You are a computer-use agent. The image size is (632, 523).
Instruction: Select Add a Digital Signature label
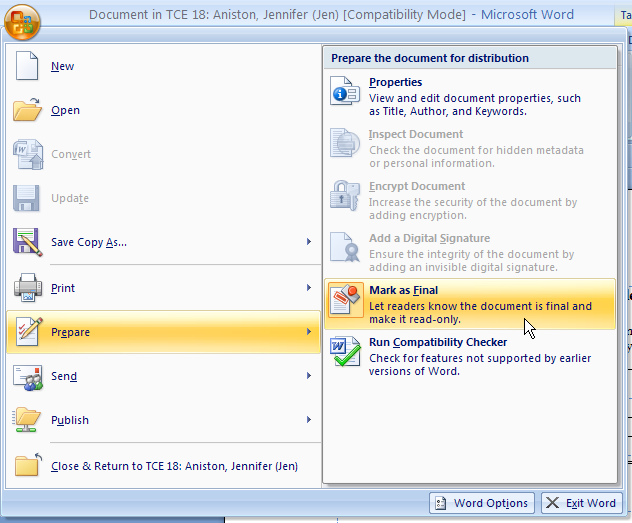tap(429, 238)
